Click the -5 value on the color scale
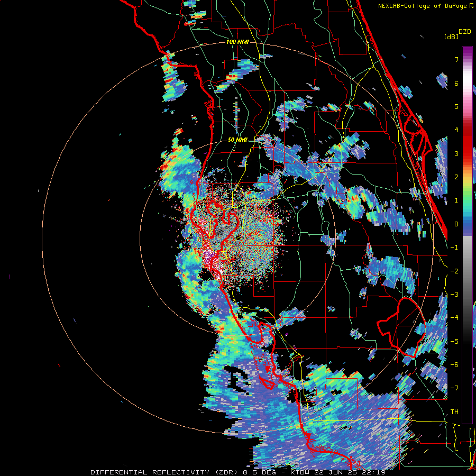Image resolution: width=476 pixels, height=476 pixels. click(x=454, y=341)
